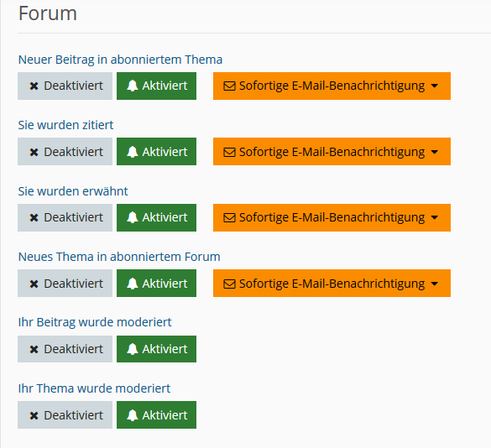The width and height of the screenshot is (491, 448).
Task: Click the 'Ihr Beitrag wurde moderiert' label
Action: click(95, 322)
